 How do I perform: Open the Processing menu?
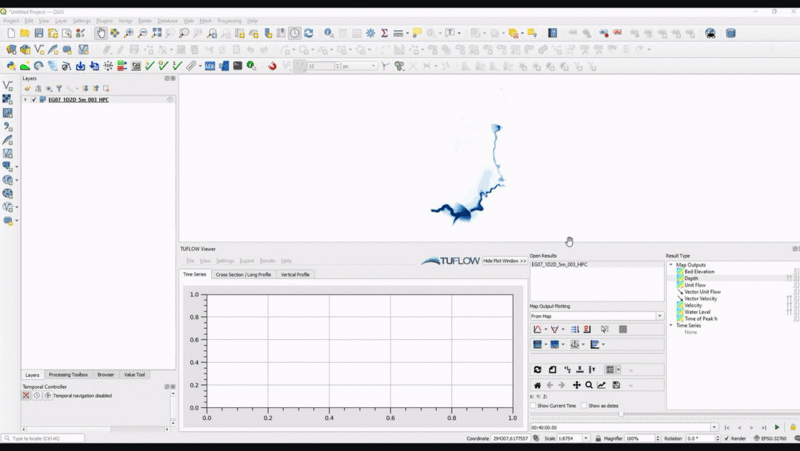[229, 20]
